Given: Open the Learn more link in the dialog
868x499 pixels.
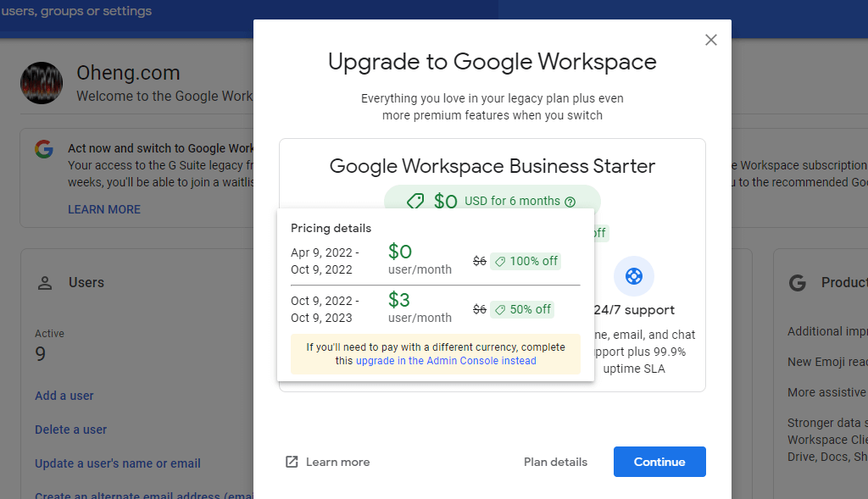Looking at the screenshot, I should pyautogui.click(x=337, y=462).
